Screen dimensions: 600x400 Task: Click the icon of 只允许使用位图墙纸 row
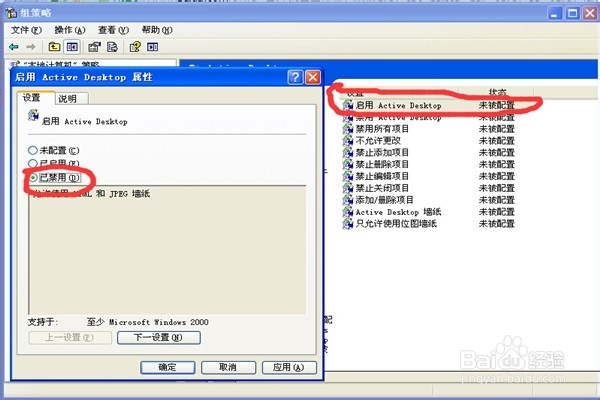pos(348,224)
